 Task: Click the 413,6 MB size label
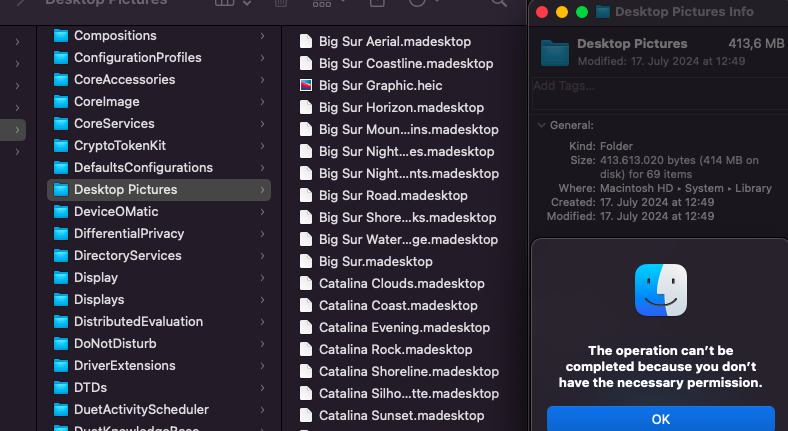point(756,44)
